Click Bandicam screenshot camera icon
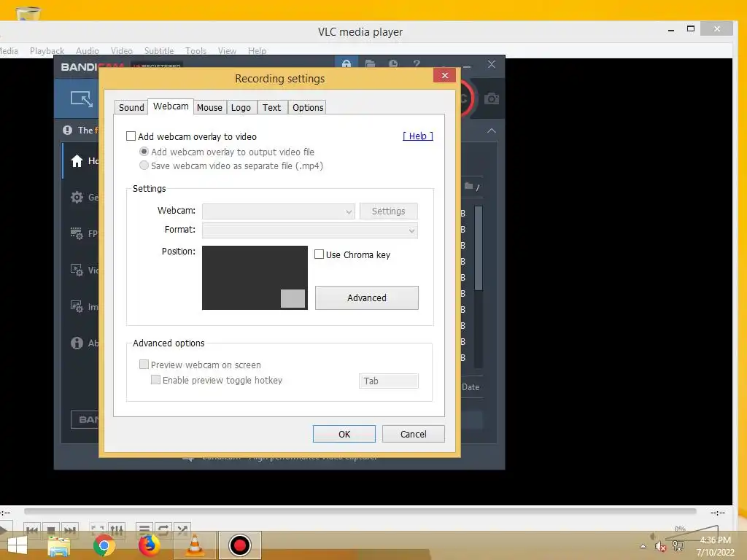 [x=491, y=99]
